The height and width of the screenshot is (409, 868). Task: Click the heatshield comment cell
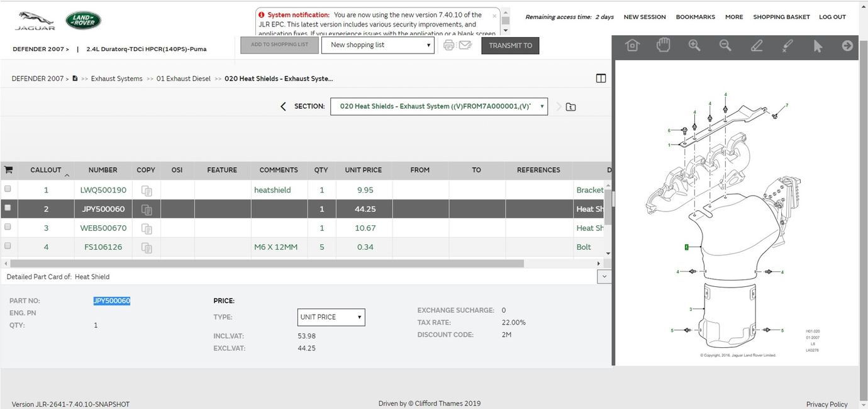[272, 190]
